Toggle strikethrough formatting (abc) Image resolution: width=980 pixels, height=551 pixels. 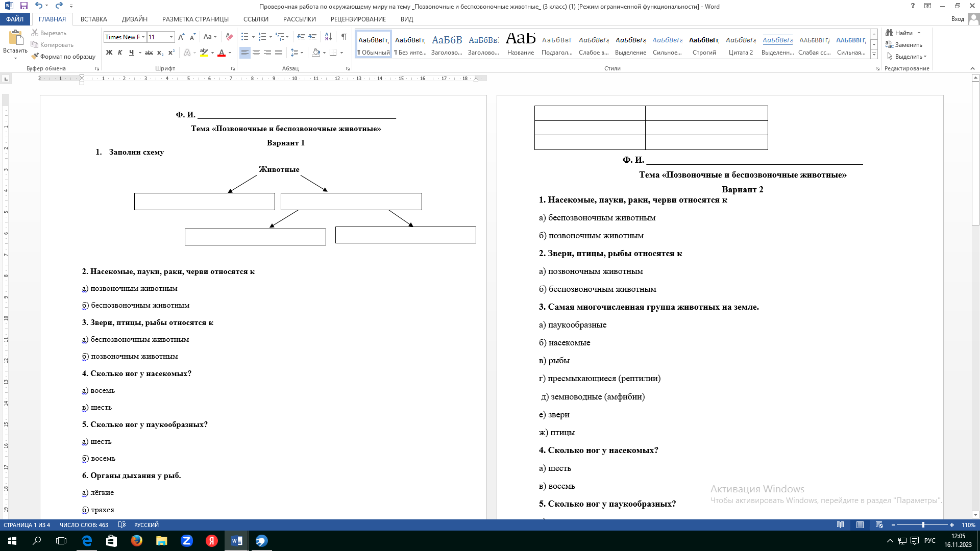149,53
